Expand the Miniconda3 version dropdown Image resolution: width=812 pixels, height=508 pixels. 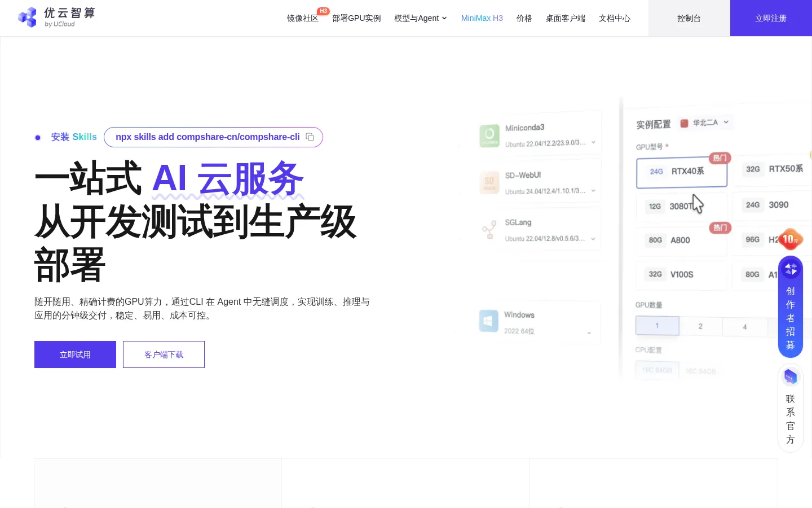pos(593,143)
